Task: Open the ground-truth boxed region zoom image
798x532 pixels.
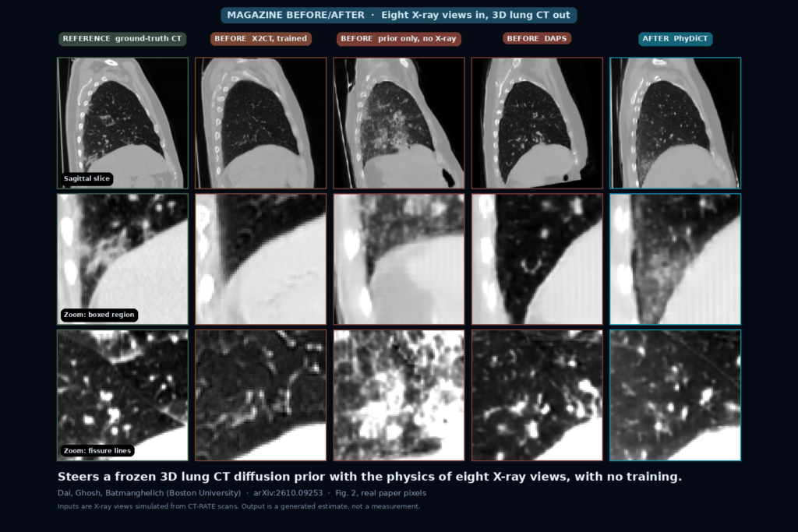Action: point(122,259)
